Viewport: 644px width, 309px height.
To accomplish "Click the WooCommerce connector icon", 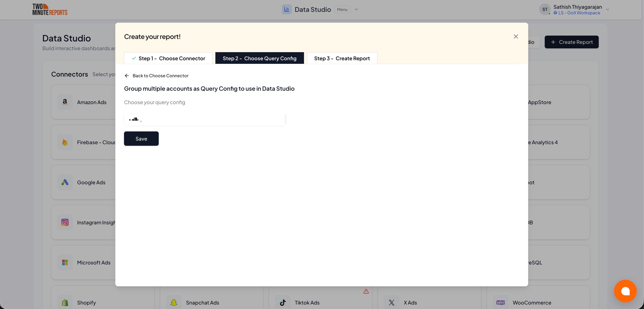I will (x=501, y=302).
